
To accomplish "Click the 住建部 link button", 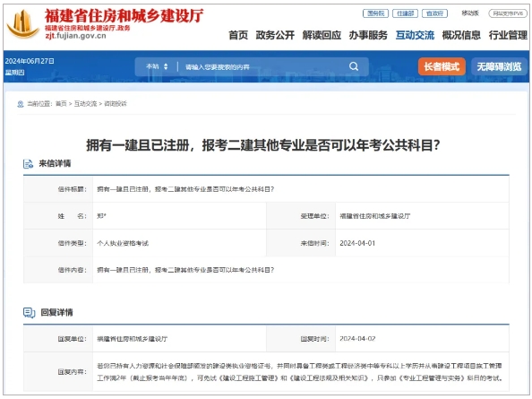I will point(405,13).
